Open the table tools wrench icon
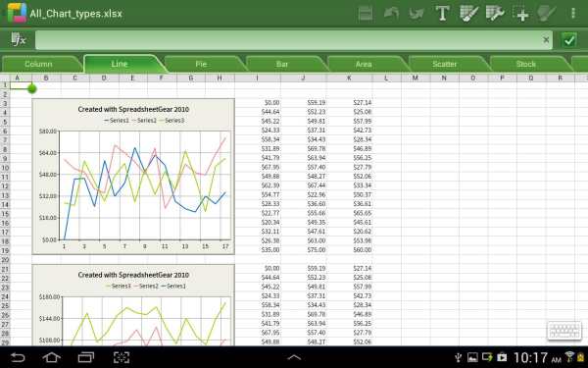This screenshot has height=368, width=588. click(x=495, y=14)
